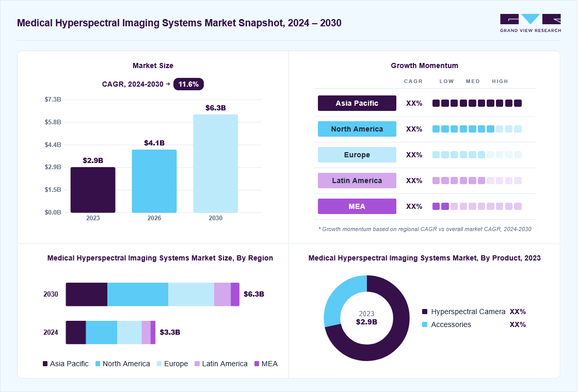Click the Accessories legend swatch
This screenshot has width=578, height=392.
425,324
